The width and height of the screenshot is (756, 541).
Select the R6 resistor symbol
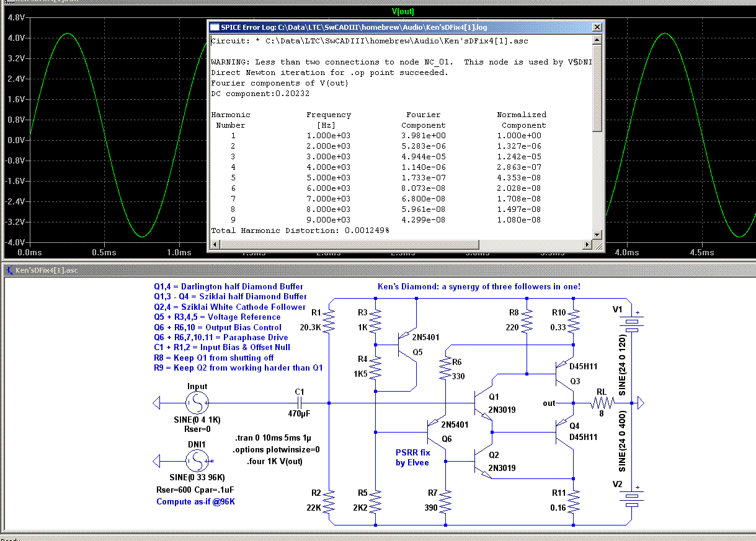(445, 368)
